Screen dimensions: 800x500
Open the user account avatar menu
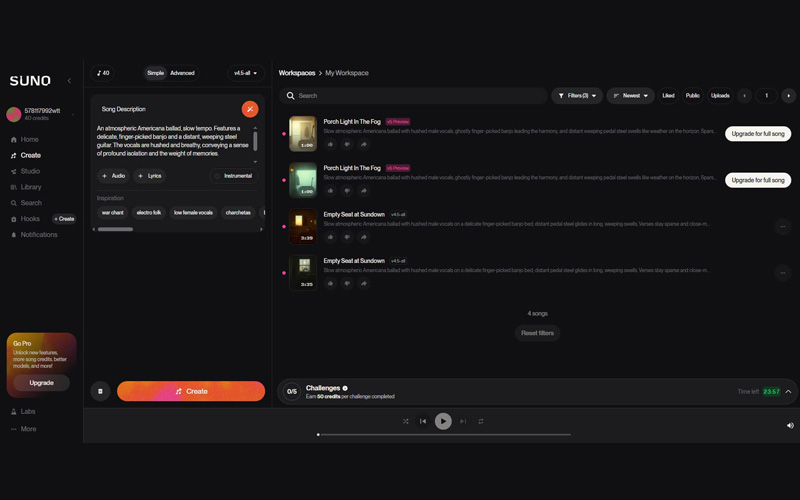coord(14,114)
